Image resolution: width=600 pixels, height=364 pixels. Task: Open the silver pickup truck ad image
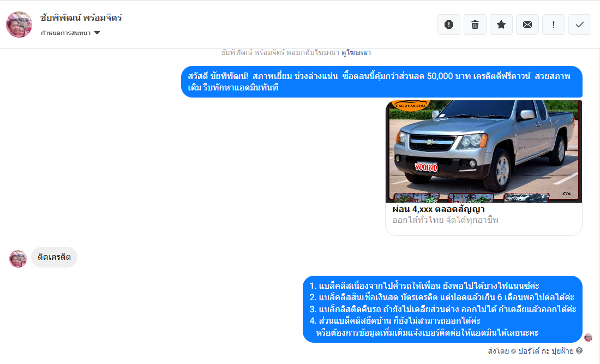(x=484, y=151)
